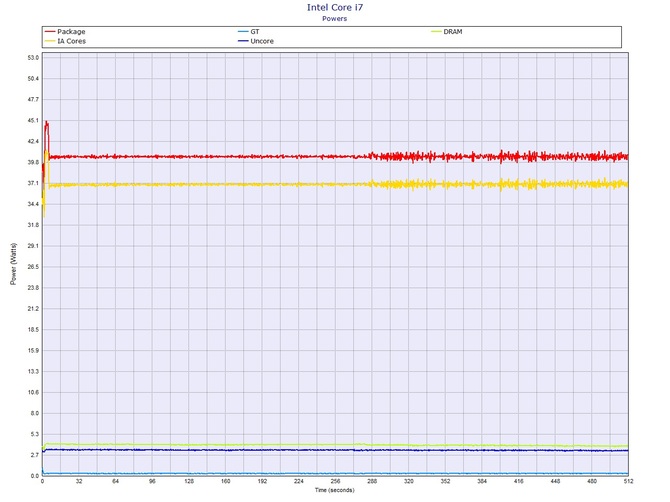This screenshot has height=502, width=670.
Task: Click the yellow IA Cores legend swatch
Action: click(50, 41)
